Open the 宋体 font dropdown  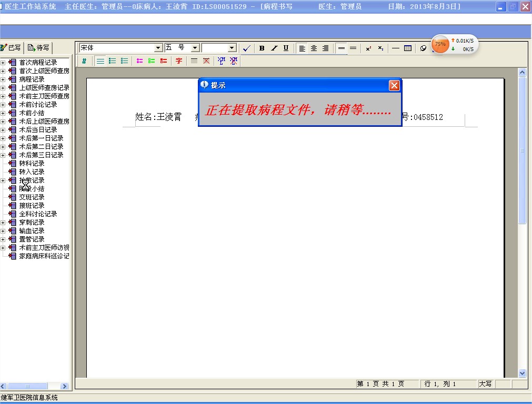158,48
